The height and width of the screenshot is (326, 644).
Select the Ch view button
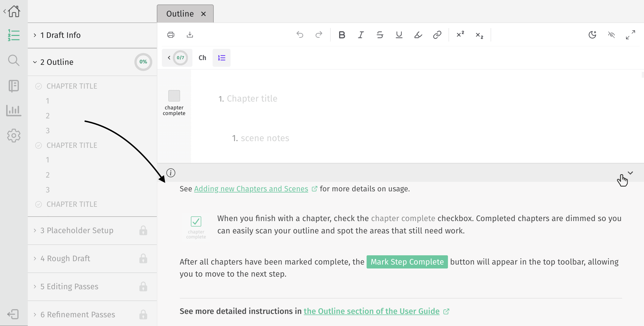[203, 58]
